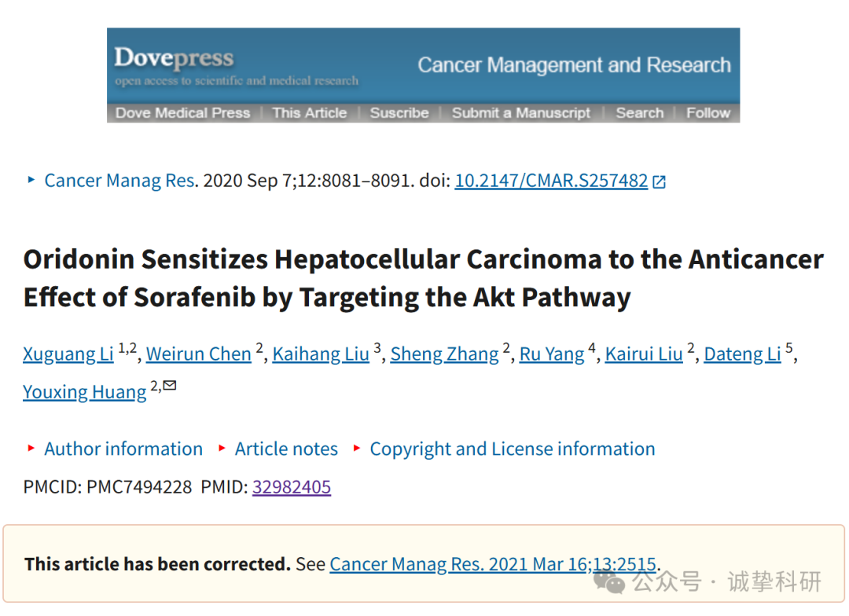This screenshot has height=616, width=849.
Task: Click the external link icon after DOI
Action: coord(659,181)
